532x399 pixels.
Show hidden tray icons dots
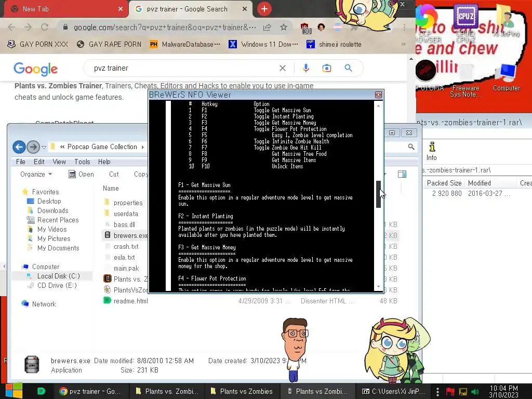click(x=437, y=392)
